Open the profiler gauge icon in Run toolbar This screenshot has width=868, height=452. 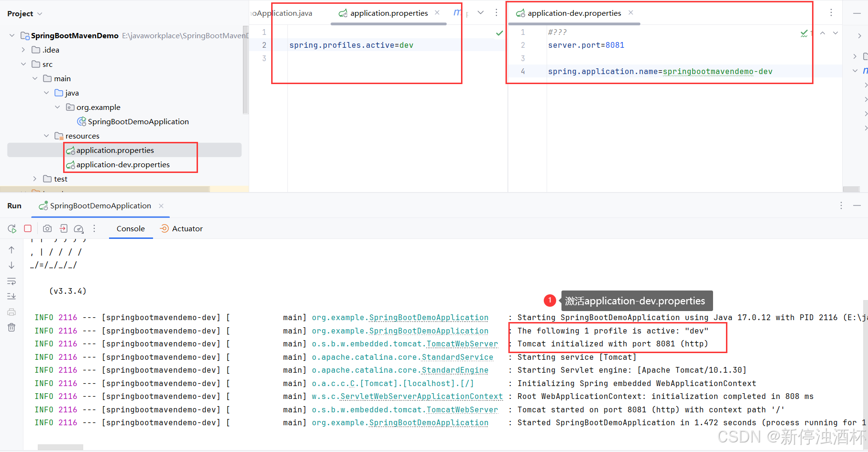tap(79, 229)
